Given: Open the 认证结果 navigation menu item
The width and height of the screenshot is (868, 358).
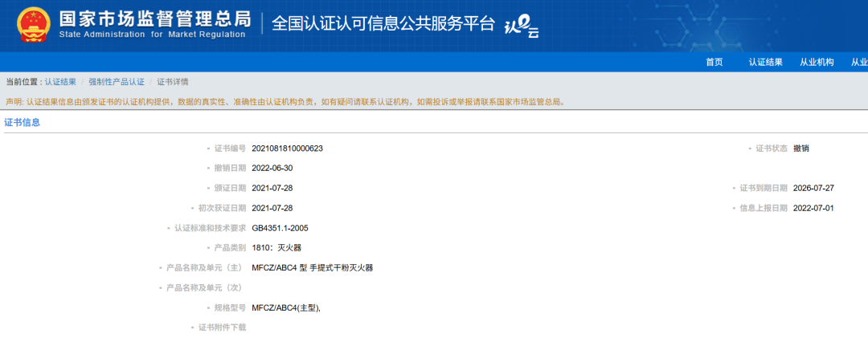Looking at the screenshot, I should point(765,63).
